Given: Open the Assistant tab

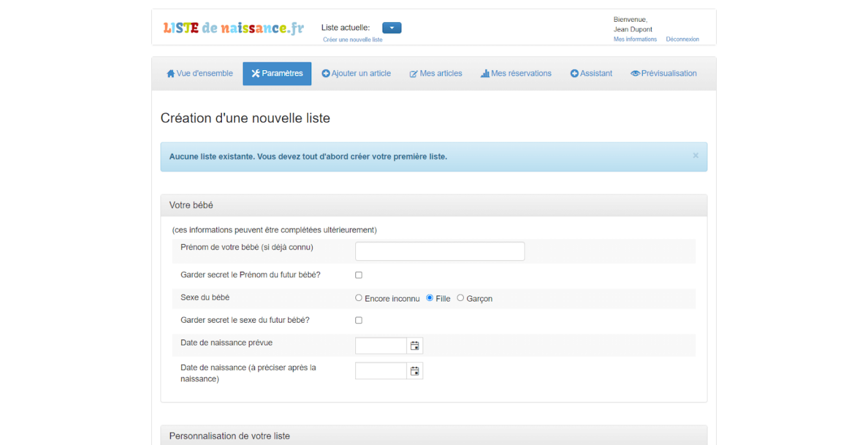Looking at the screenshot, I should [x=591, y=73].
